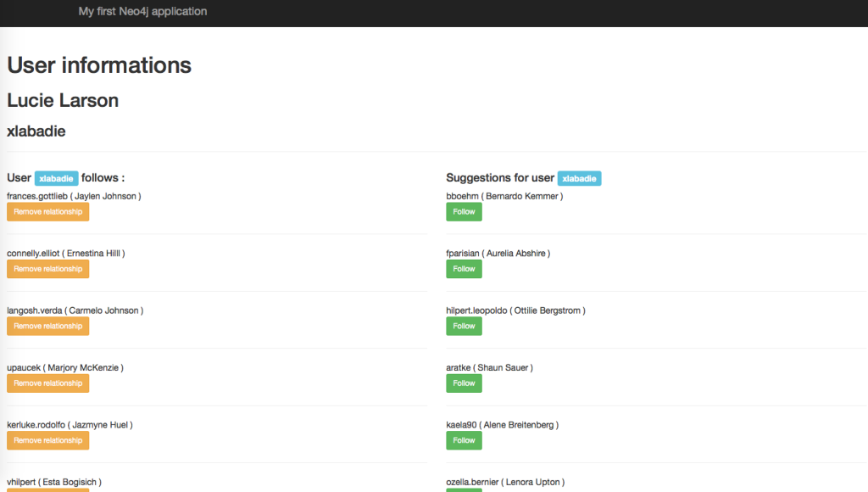Remove relationship with upaucek
Viewport: 868px width, 492px height.
tap(47, 383)
